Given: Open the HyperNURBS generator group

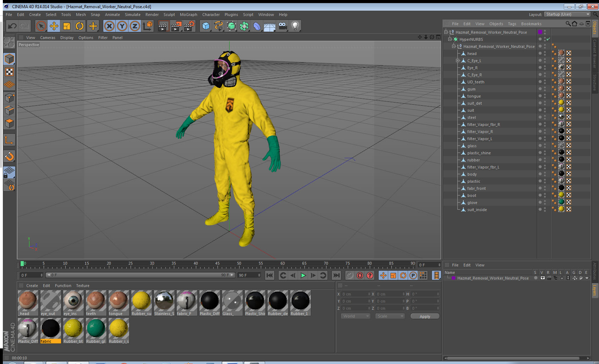Looking at the screenshot, I should click(x=231, y=26).
